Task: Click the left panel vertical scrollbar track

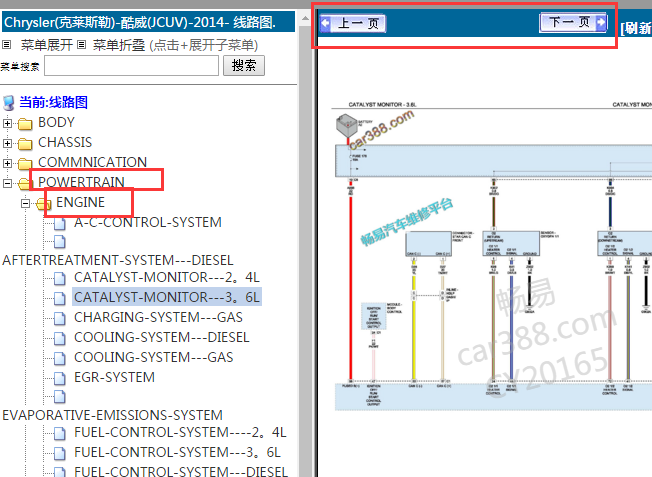Action: [x=305, y=250]
